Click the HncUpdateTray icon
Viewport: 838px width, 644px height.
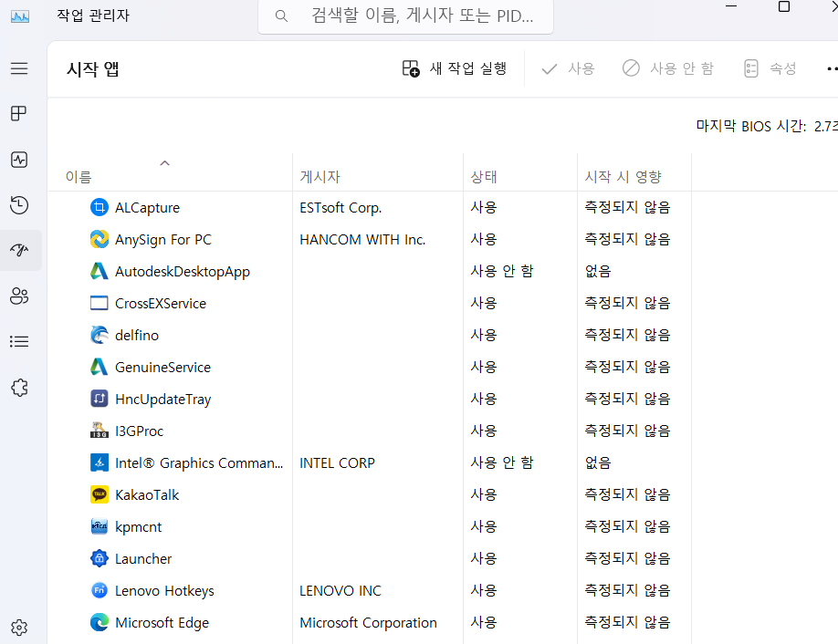[100, 399]
